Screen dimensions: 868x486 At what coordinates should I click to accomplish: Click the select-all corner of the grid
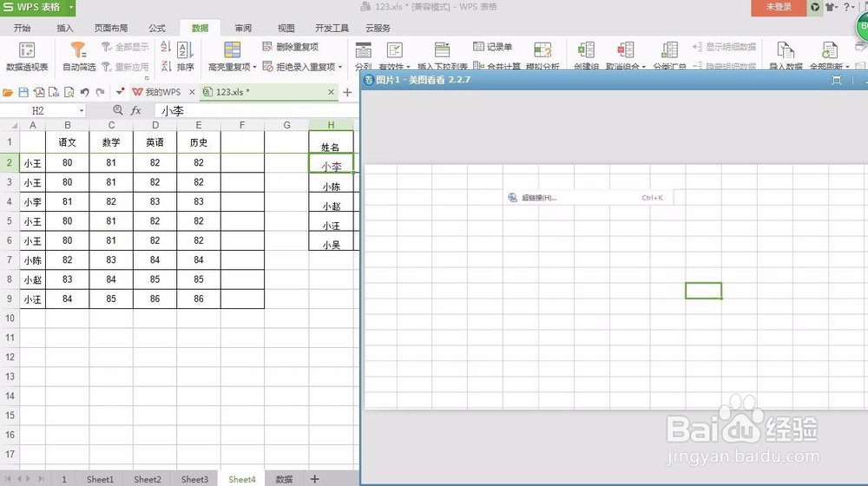(10, 125)
